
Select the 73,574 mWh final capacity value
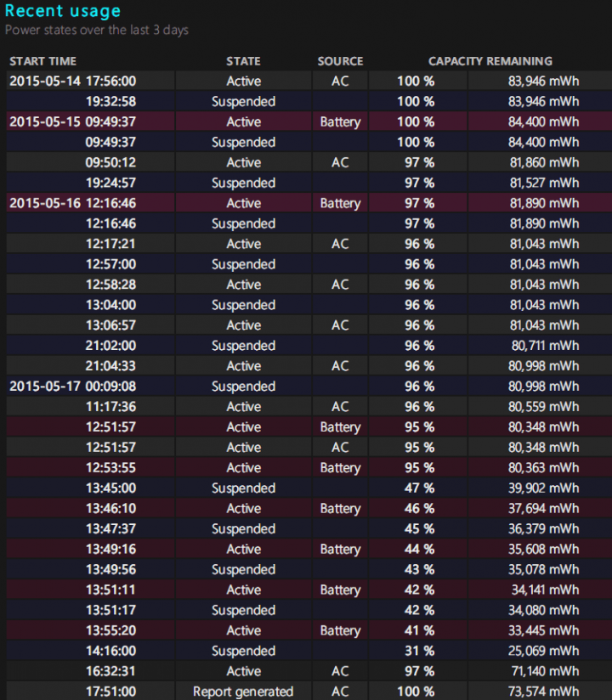point(543,692)
